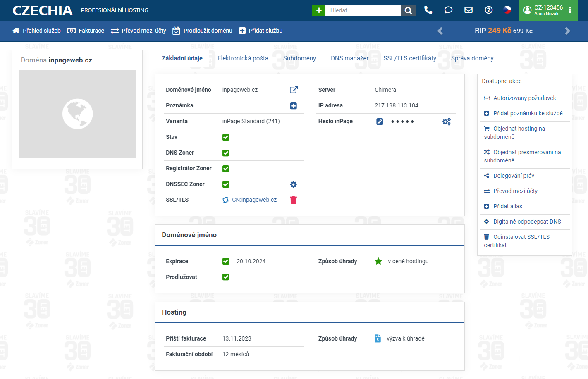Open the DNS manažer tab

pos(349,58)
